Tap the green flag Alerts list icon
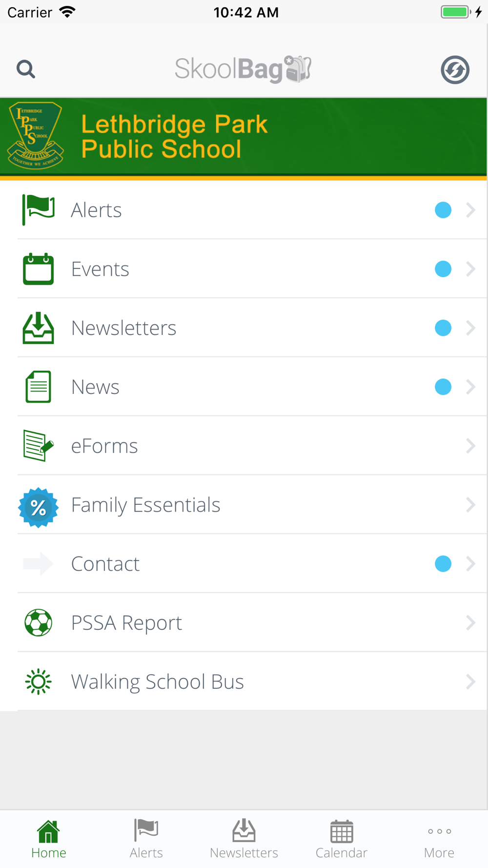The height and width of the screenshot is (868, 488). (38, 209)
